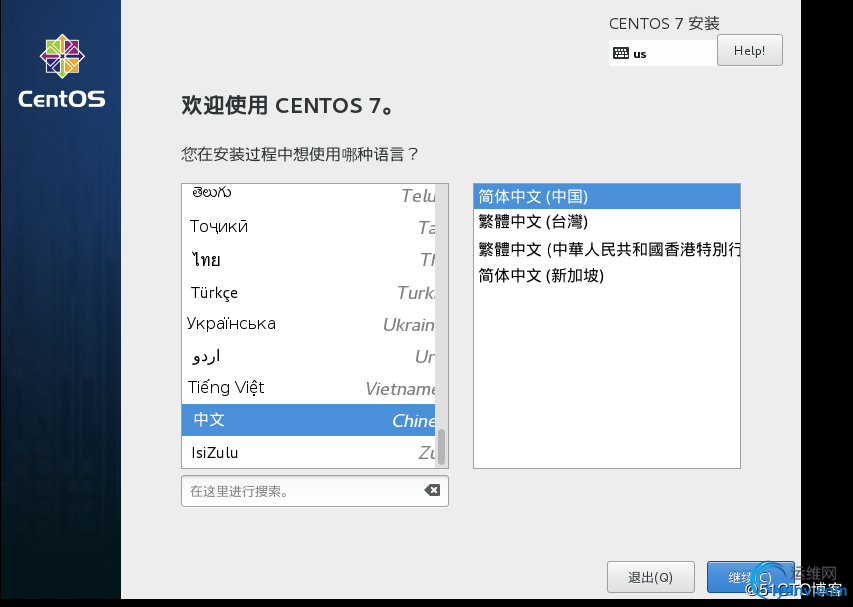Click the CentOS logo in the sidebar
Viewport: 853px width, 607px height.
click(x=61, y=71)
